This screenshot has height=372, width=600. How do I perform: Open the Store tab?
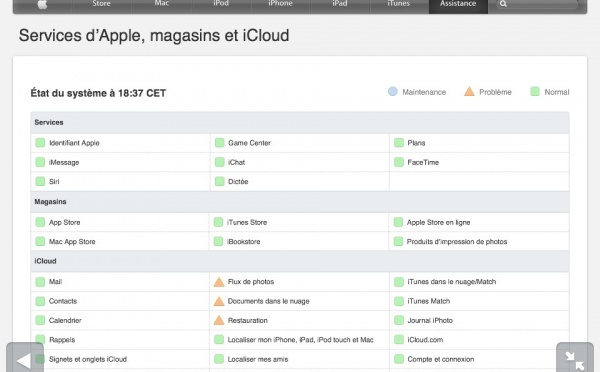pos(101,3)
